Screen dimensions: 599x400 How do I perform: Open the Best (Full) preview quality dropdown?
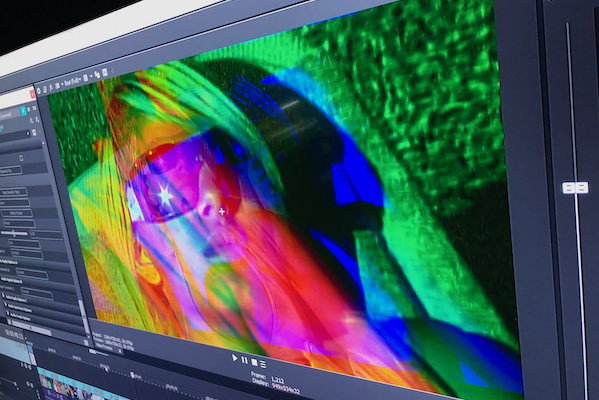click(72, 82)
